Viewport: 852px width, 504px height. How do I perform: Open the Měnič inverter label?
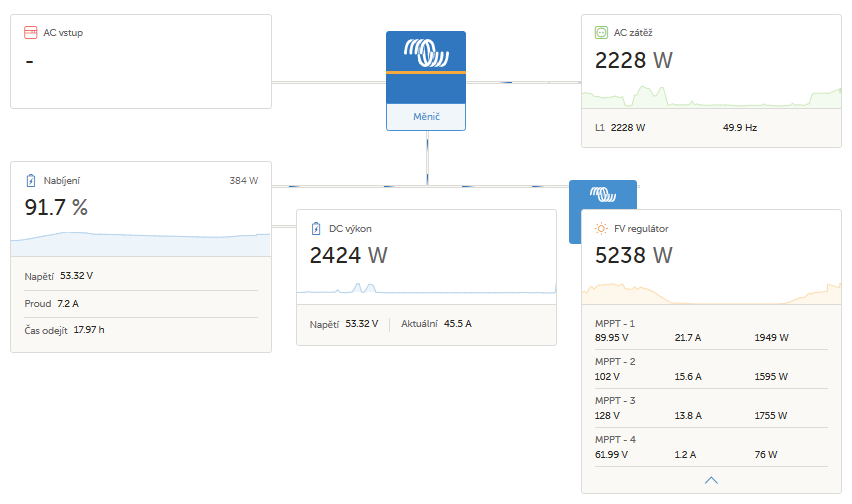[426, 117]
